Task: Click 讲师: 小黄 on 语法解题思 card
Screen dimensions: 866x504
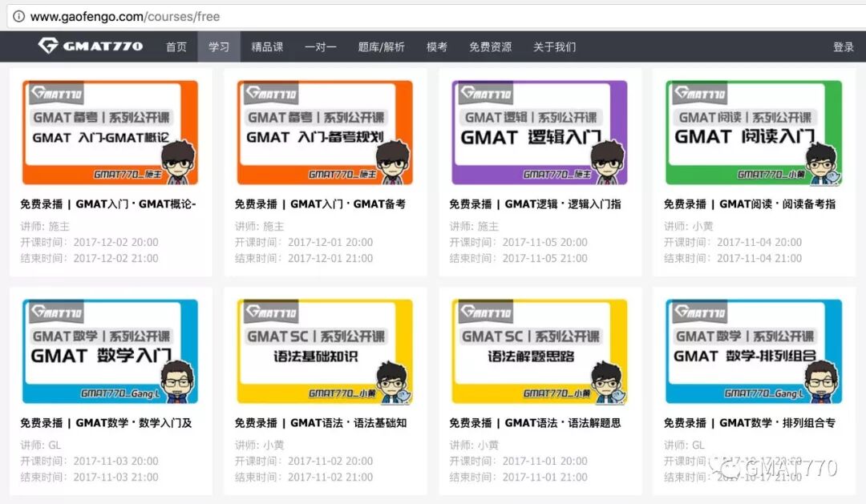Action: [474, 445]
